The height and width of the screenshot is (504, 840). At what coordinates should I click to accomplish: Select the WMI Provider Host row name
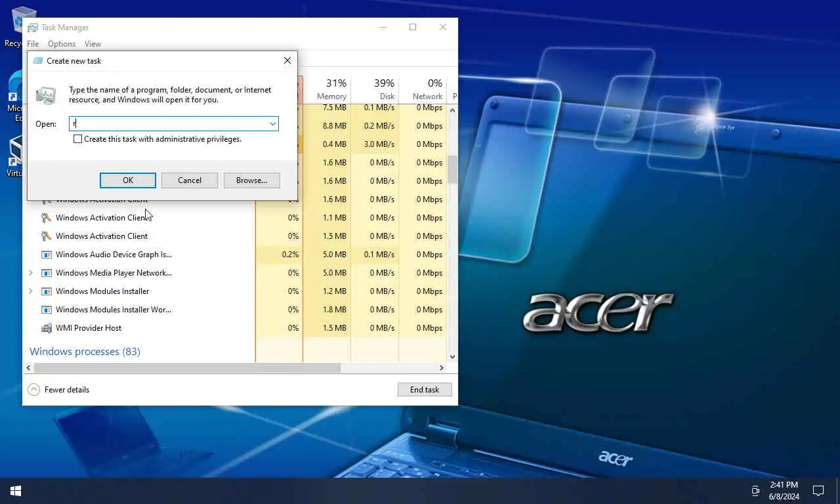click(89, 327)
